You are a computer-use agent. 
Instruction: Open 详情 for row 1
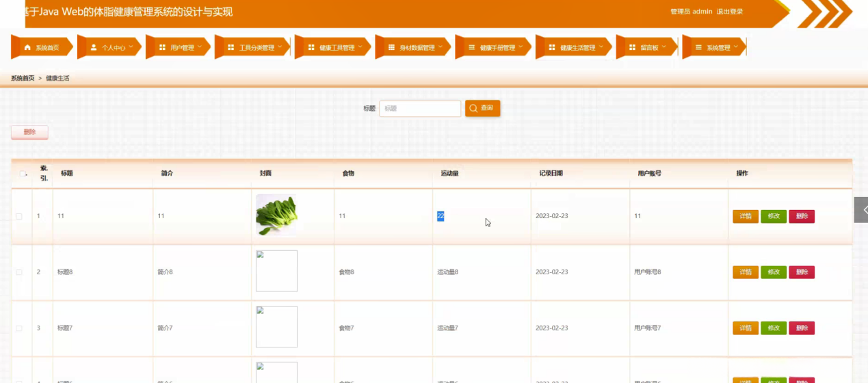pos(746,216)
